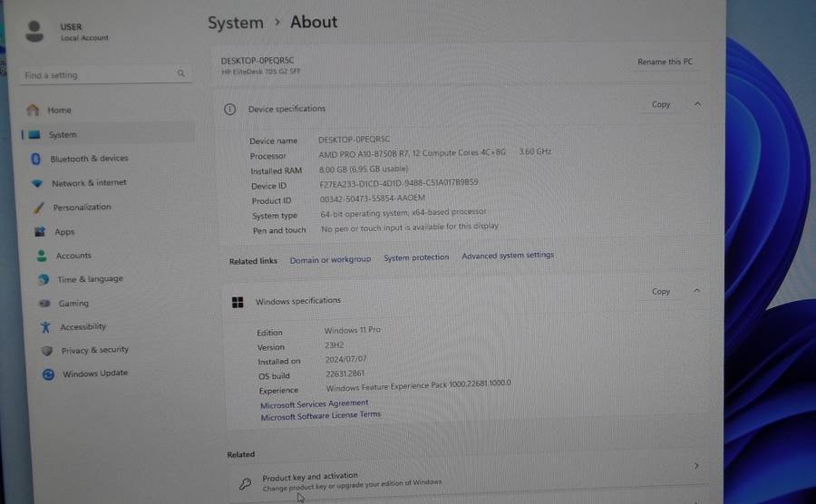Open Time & language settings
The image size is (816, 504).
[90, 279]
